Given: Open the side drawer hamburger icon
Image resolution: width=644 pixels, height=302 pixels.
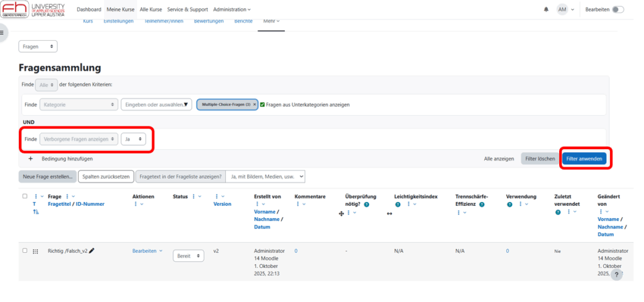Looking at the screenshot, I should coord(3,32).
